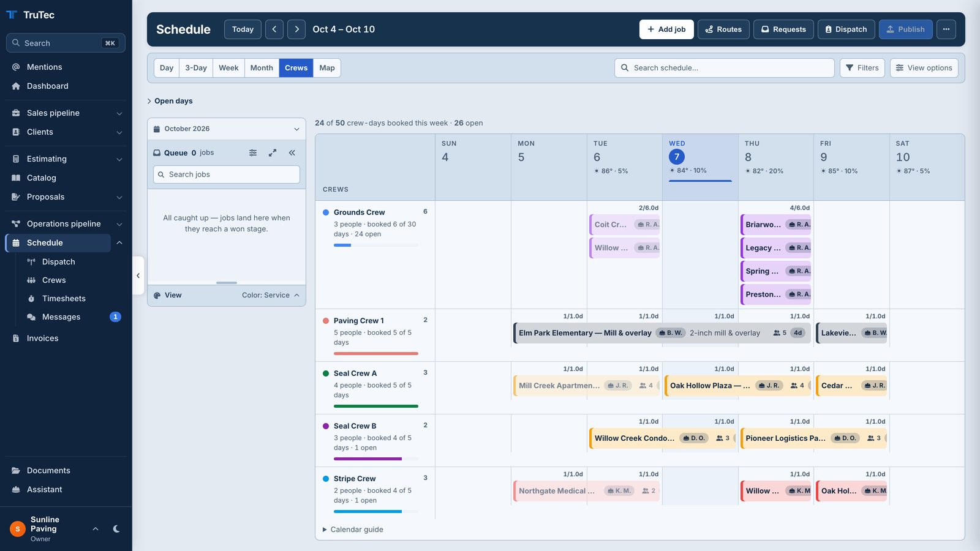Go to next week arrow
980x551 pixels.
pos(296,29)
